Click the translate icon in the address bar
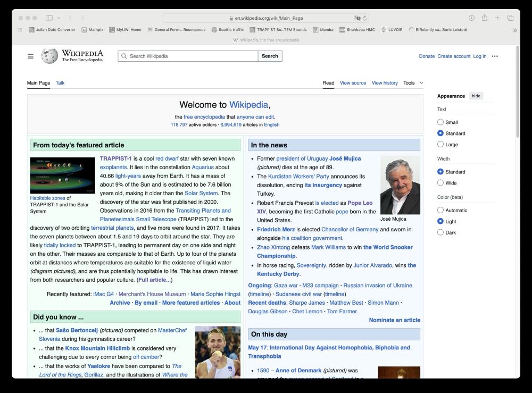Screen dimensions: 532x393 point(357,18)
